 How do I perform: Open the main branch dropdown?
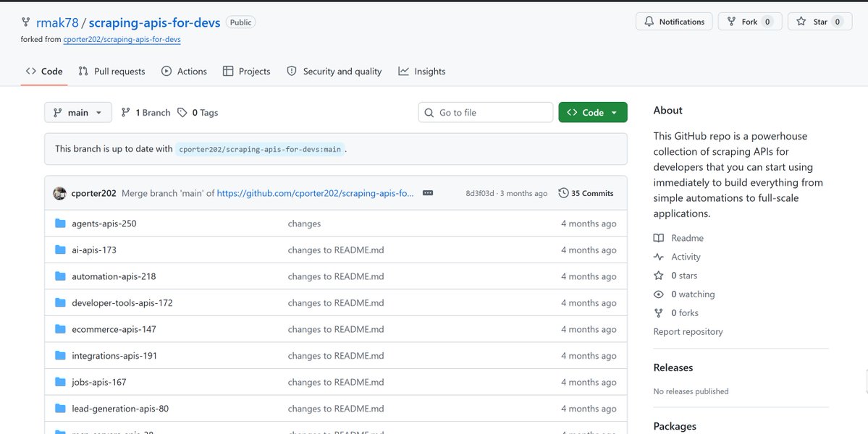[x=78, y=113]
